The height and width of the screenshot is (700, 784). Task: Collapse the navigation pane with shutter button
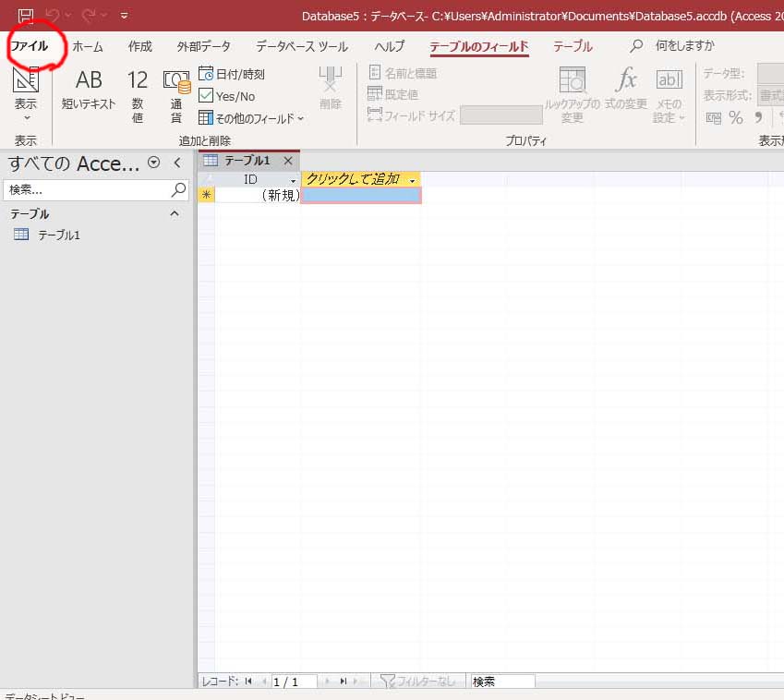click(x=177, y=163)
